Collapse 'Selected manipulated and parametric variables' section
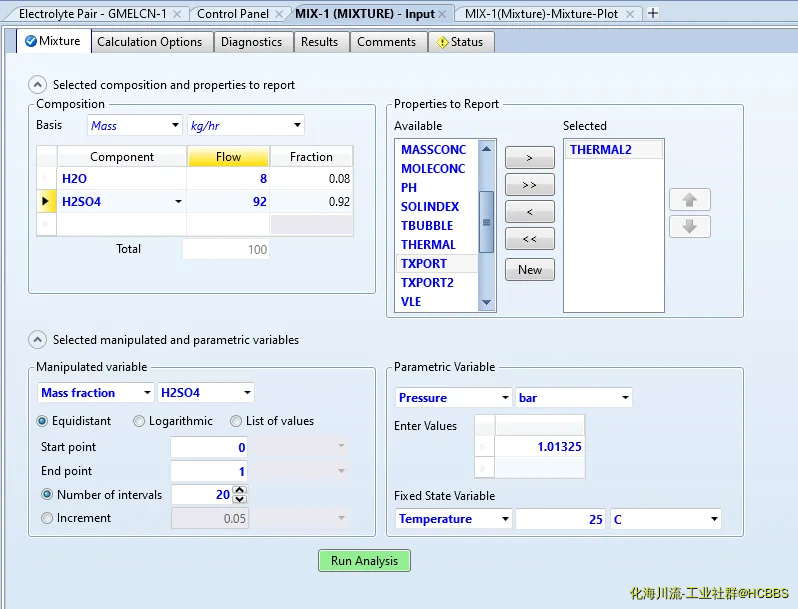This screenshot has width=798, height=609. point(37,340)
